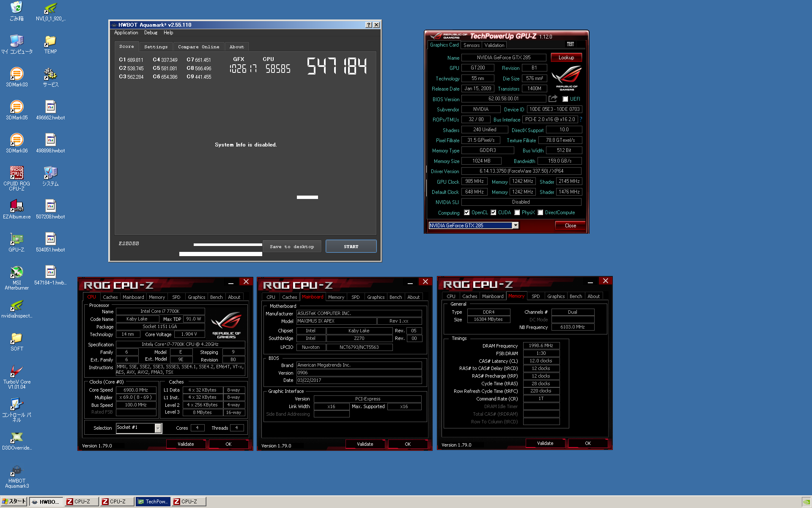Open the Services shortcut icon
Screen dimensions: 812x508
pyautogui.click(x=50, y=77)
